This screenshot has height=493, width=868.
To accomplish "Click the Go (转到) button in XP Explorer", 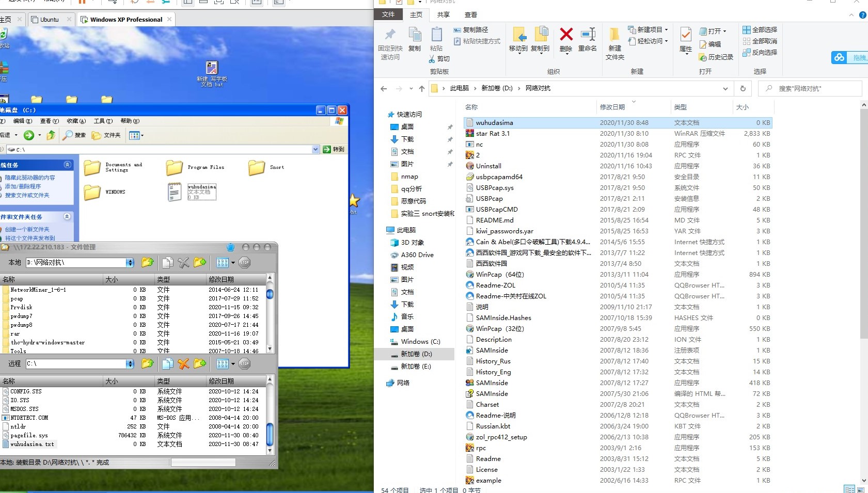I will point(334,150).
